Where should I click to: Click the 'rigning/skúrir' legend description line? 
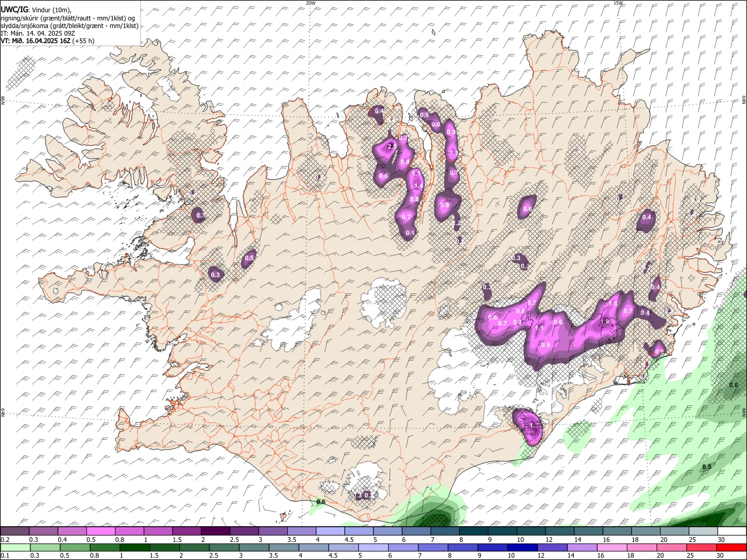pos(68,18)
